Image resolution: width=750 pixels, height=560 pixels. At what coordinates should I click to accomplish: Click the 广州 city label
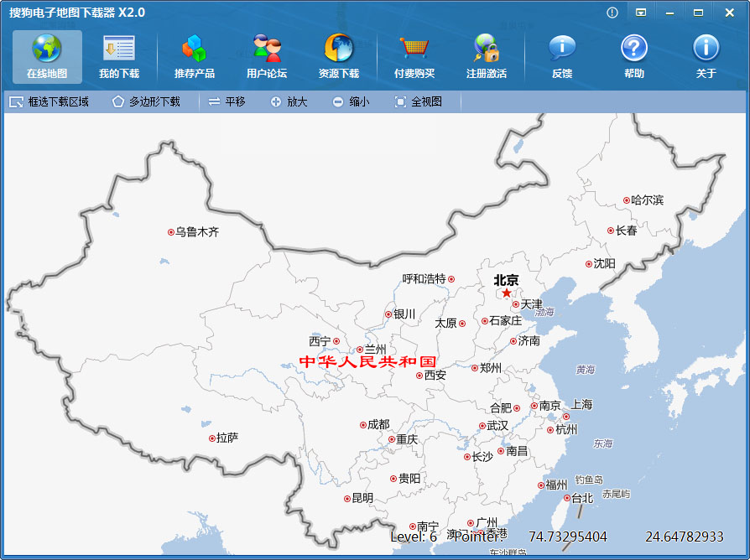click(487, 523)
